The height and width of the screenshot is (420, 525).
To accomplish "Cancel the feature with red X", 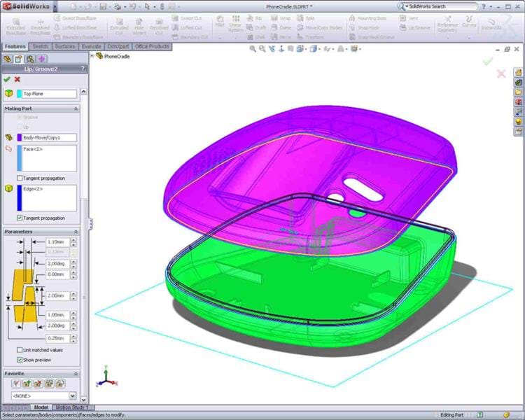I will [x=17, y=79].
